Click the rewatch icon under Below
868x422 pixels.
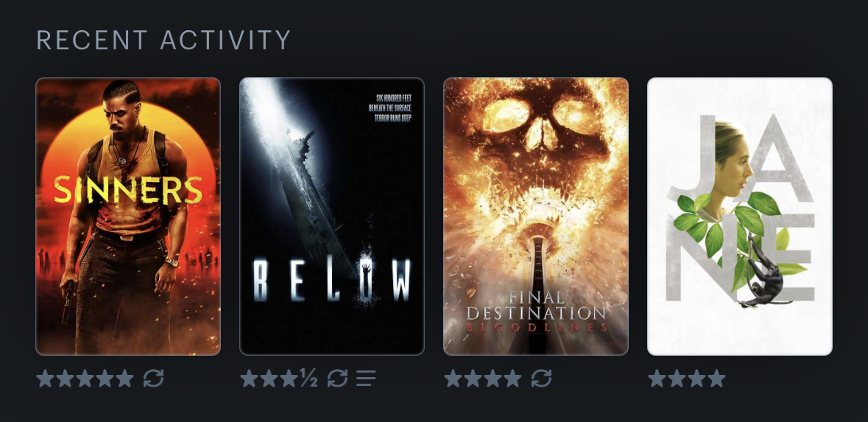tap(338, 379)
